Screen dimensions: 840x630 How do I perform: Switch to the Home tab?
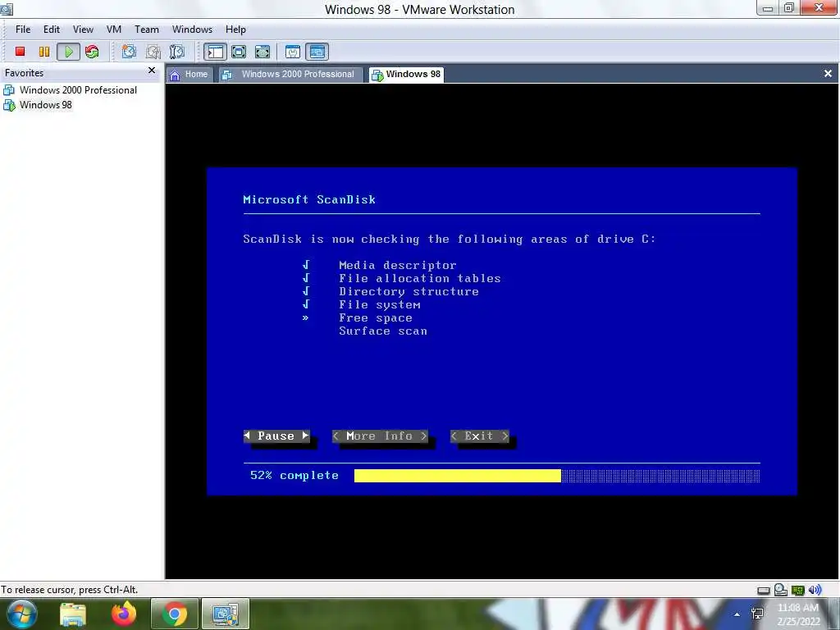point(189,75)
